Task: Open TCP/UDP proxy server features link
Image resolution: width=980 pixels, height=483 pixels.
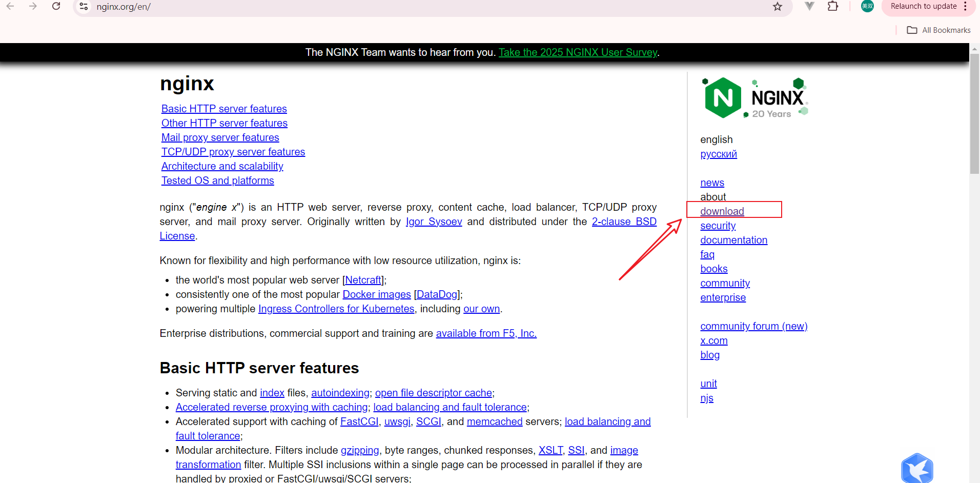Action: [233, 152]
